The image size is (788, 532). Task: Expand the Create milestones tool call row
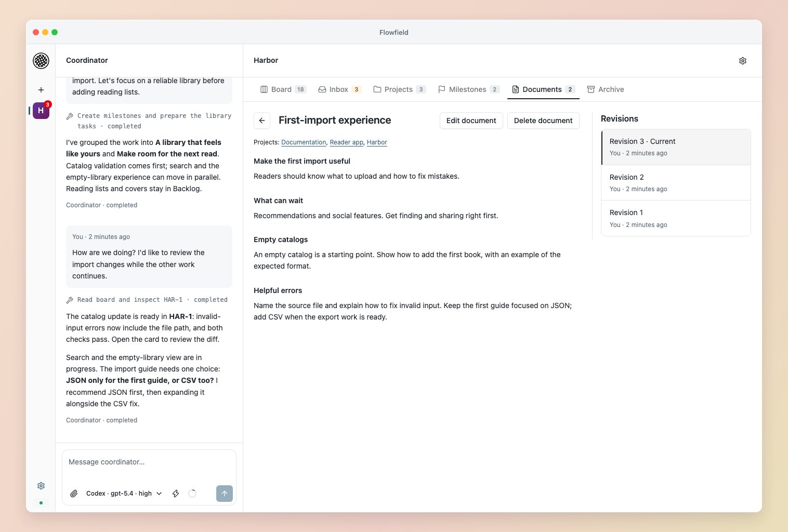(x=149, y=121)
